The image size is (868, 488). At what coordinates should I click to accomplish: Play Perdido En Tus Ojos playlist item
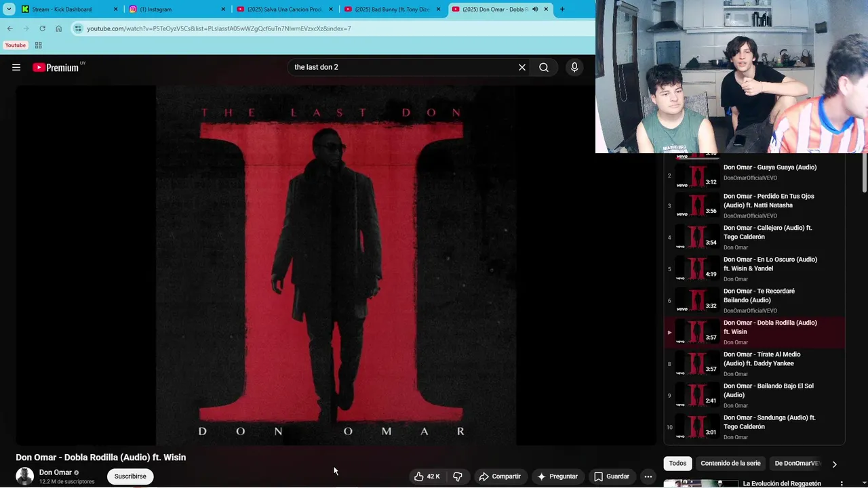[754, 205]
